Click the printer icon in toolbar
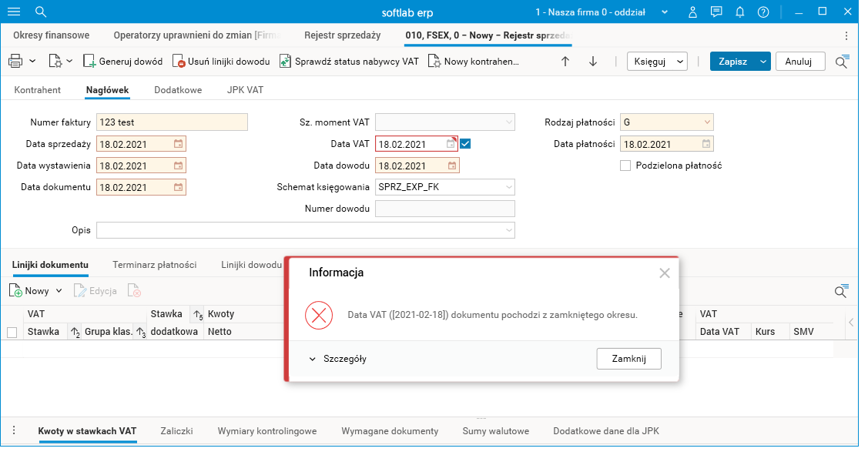The image size is (868, 455). 15,62
